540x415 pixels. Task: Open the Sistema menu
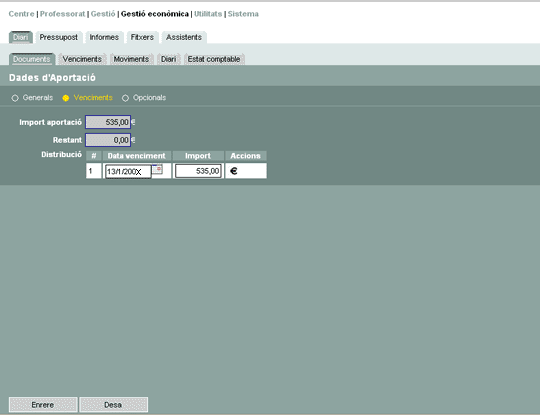click(243, 14)
